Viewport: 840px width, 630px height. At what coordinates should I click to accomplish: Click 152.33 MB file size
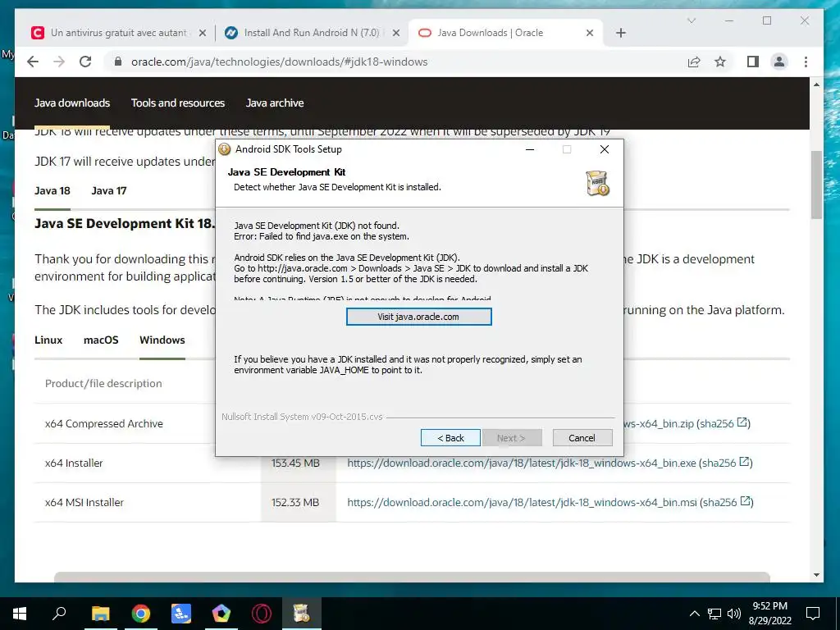295,503
